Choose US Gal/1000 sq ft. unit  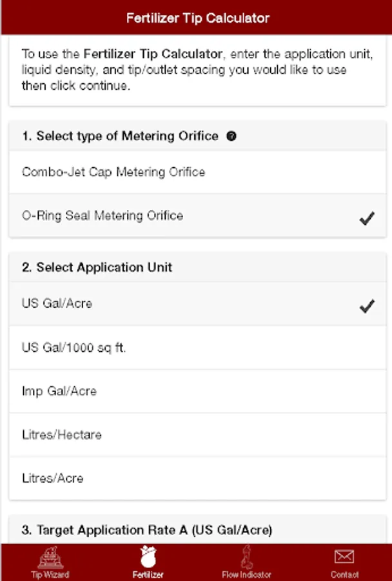pos(74,347)
